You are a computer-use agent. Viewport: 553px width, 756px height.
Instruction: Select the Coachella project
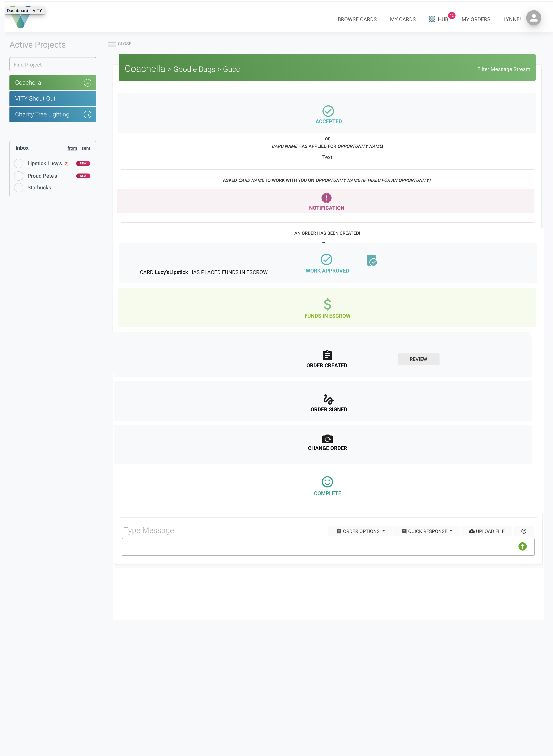[x=53, y=83]
